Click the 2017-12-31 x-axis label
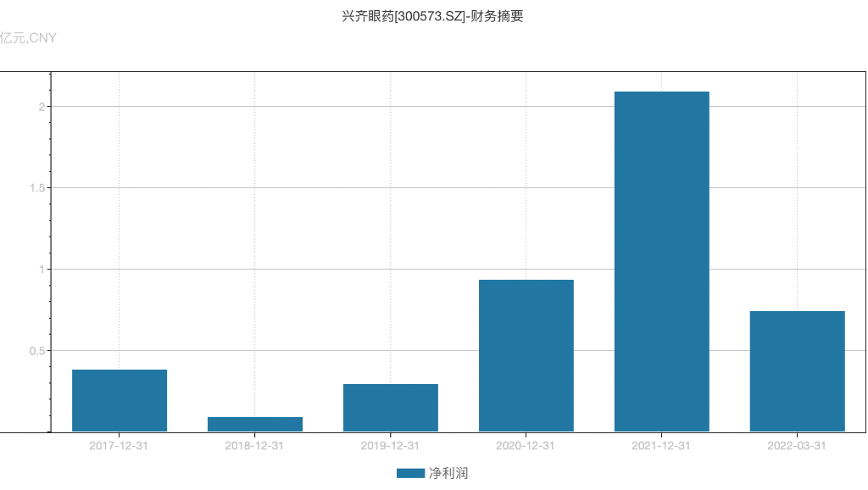Image resolution: width=868 pixels, height=490 pixels. 120,443
